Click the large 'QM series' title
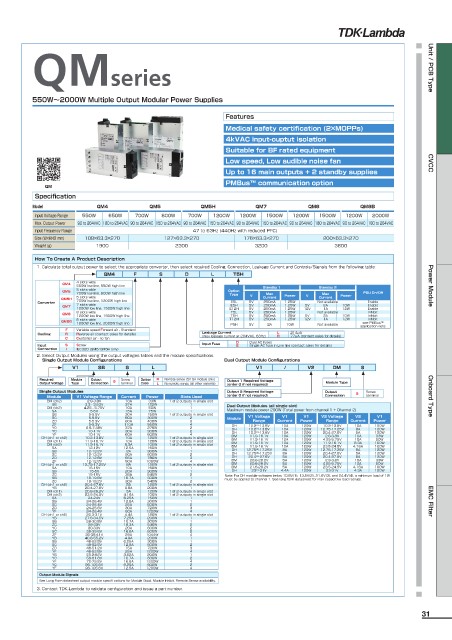This screenshot has width=452, height=640. point(102,72)
